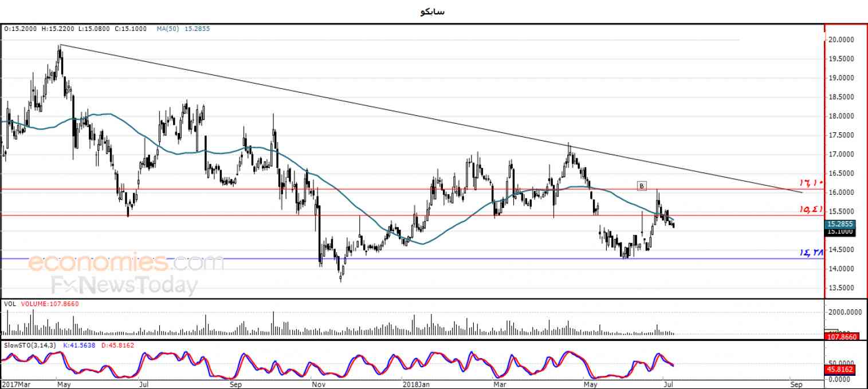The width and height of the screenshot is (868, 389).
Task: Select the blue horizontal support line
Action: click(x=413, y=258)
